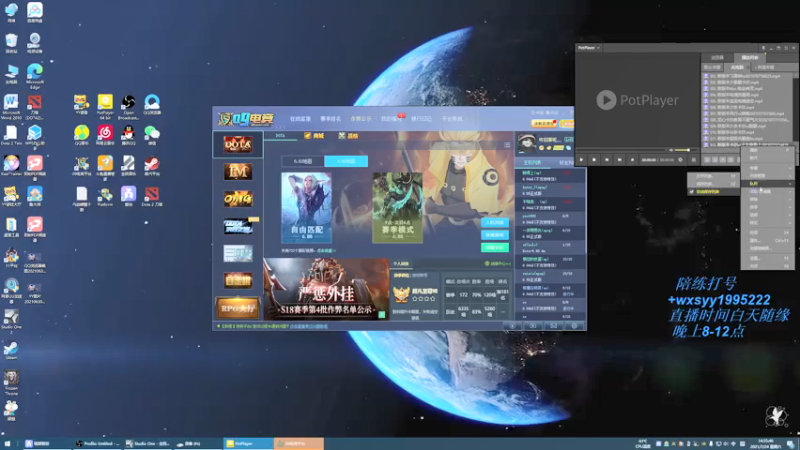The width and height of the screenshot is (800, 450).
Task: Open the settings gear at platform bottom bar
Action: coord(574,326)
